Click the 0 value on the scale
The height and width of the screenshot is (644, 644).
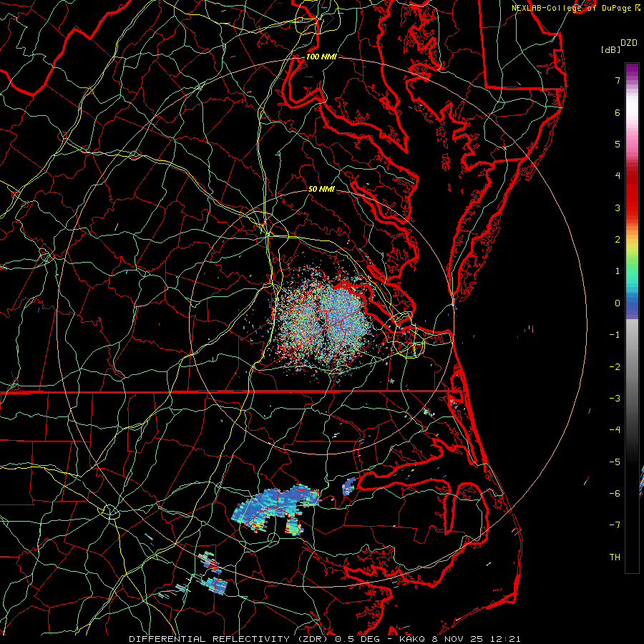pos(618,303)
